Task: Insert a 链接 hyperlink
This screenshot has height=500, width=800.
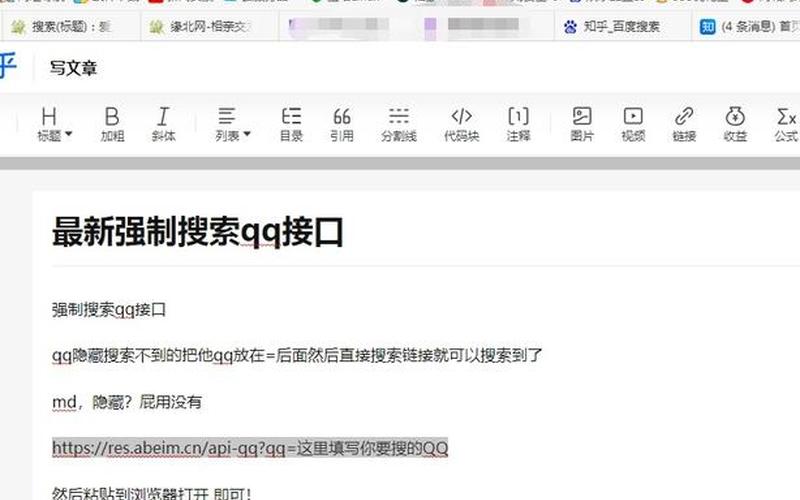Action: tap(684, 124)
